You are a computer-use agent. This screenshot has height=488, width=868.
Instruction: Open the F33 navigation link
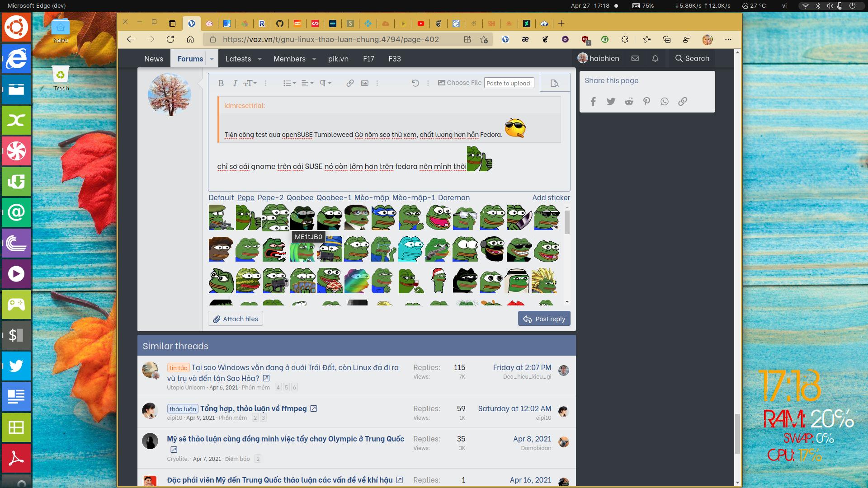395,59
